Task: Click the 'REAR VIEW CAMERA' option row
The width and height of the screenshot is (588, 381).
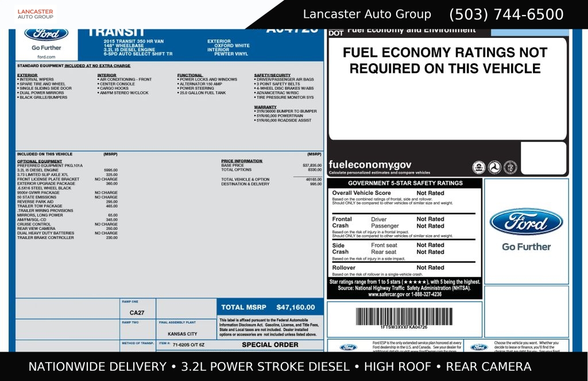Action: [x=68, y=229]
